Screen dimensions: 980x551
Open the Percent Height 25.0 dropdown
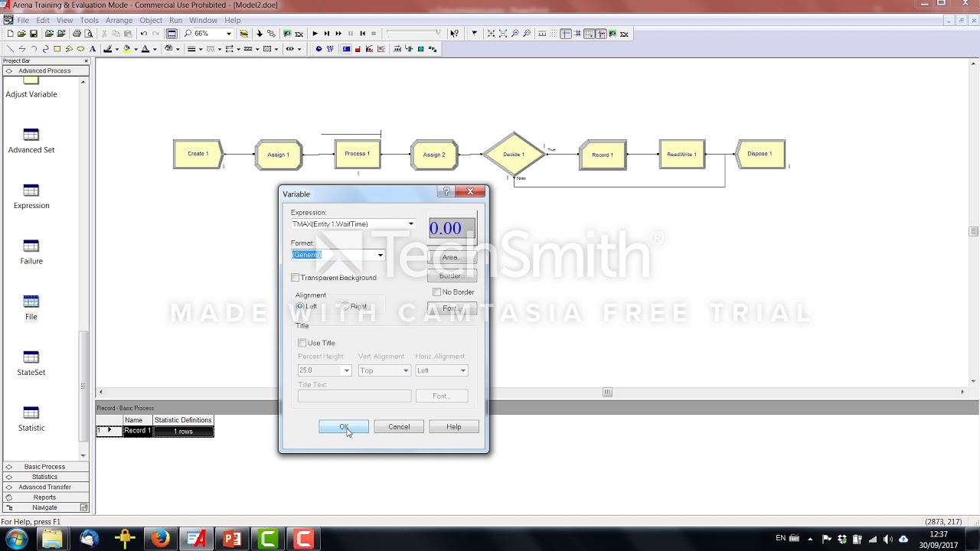(x=346, y=370)
